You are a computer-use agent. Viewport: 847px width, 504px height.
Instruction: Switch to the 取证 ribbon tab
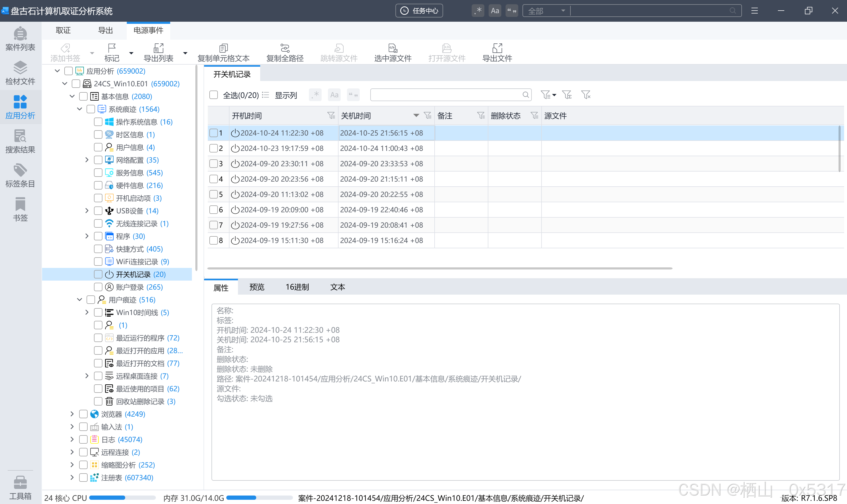click(63, 30)
